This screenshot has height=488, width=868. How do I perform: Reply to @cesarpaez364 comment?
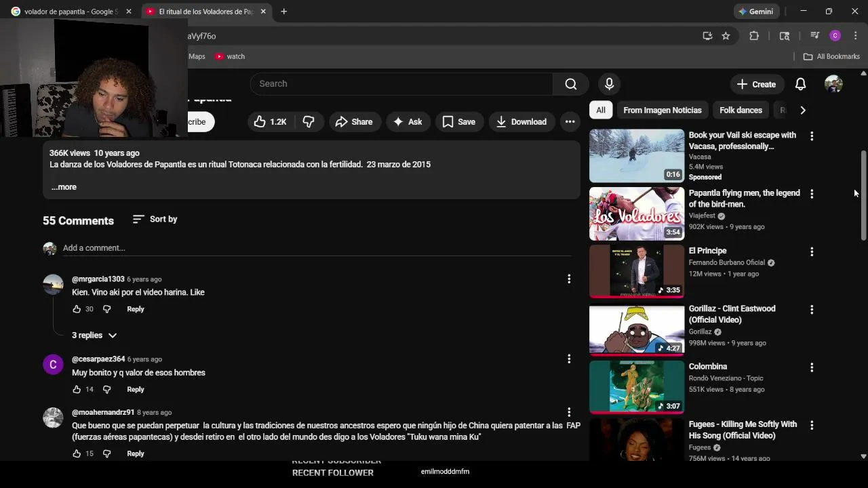pos(136,390)
